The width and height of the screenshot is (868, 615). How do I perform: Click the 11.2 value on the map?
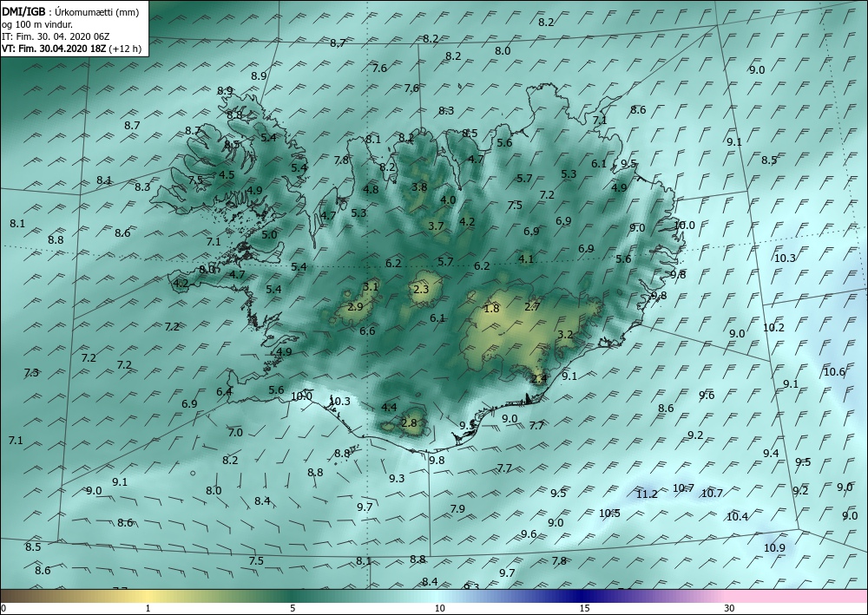coord(647,494)
